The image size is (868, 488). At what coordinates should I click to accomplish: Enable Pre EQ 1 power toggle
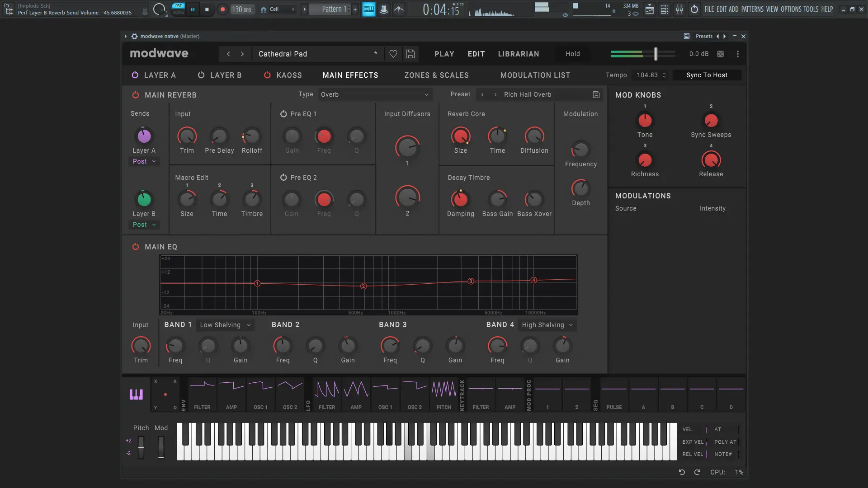283,114
